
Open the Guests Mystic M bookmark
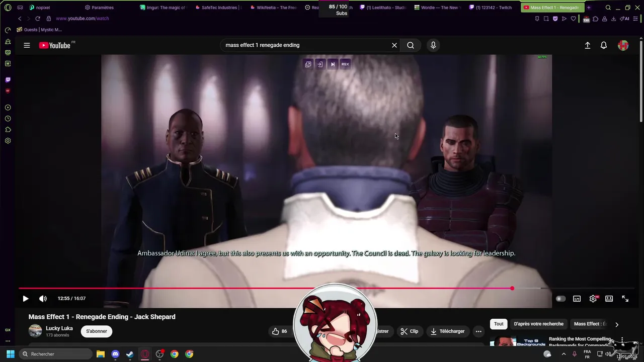pos(39,30)
